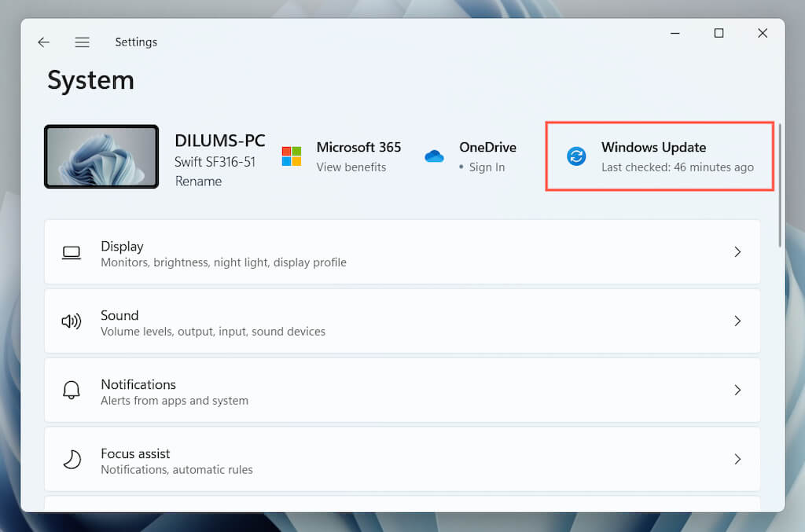
Task: Expand the Display settings row
Action: [737, 251]
